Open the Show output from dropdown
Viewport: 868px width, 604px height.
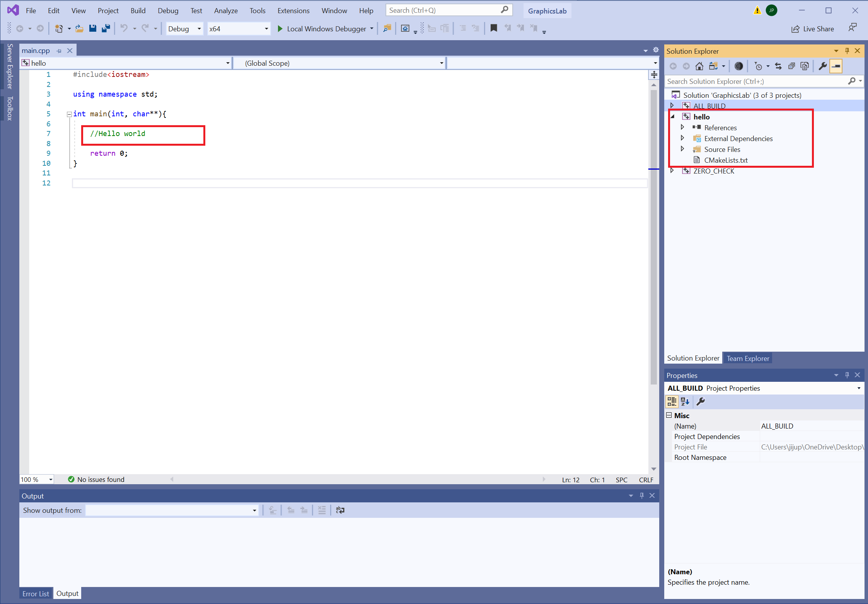pos(172,510)
